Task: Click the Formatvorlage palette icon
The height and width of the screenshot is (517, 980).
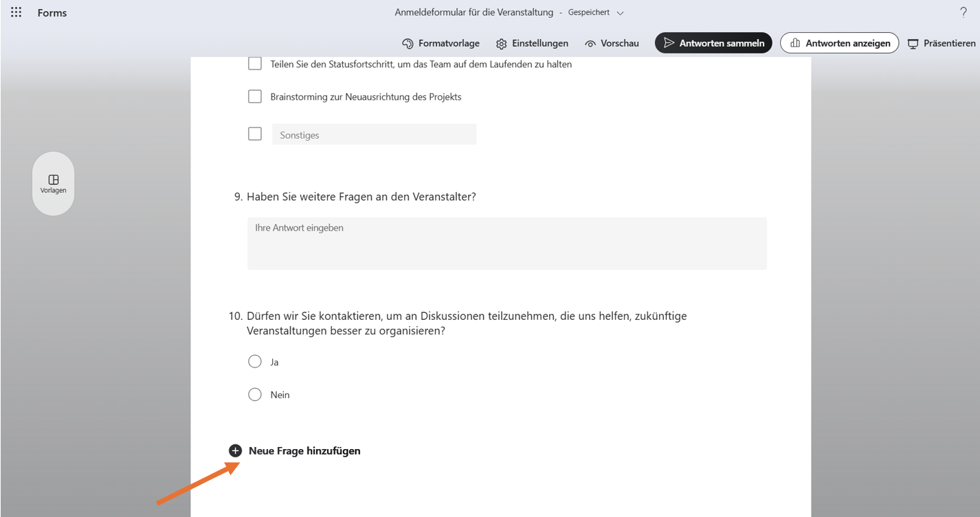Action: click(408, 43)
